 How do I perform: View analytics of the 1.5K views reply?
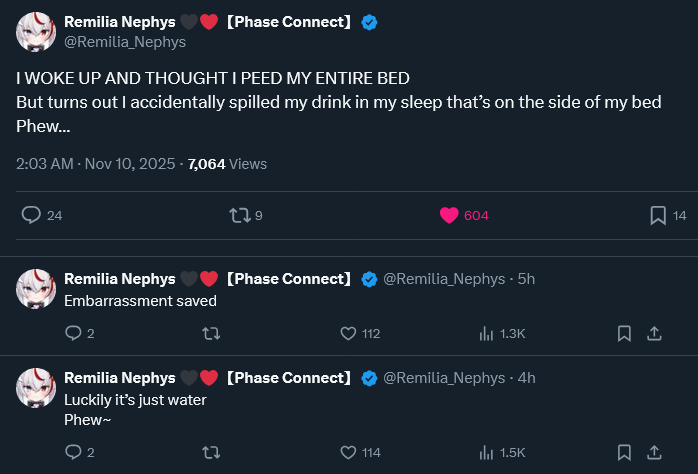point(487,452)
